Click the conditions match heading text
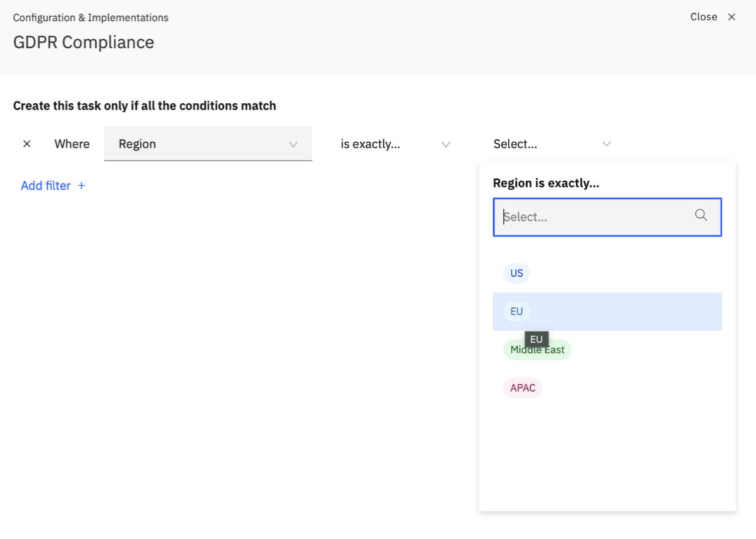 [x=145, y=106]
